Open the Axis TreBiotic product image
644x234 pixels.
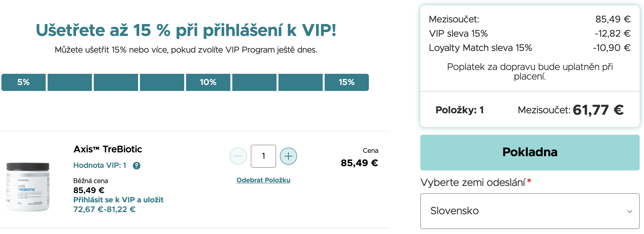tap(28, 187)
